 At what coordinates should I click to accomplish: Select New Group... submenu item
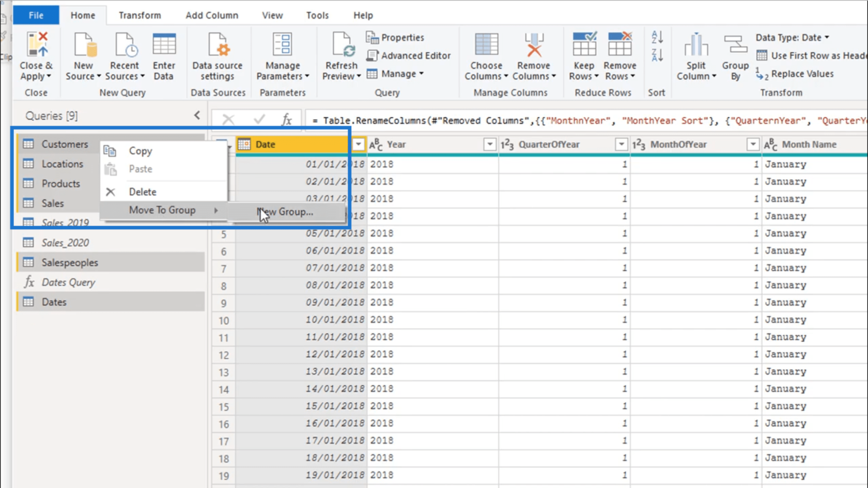tap(287, 212)
